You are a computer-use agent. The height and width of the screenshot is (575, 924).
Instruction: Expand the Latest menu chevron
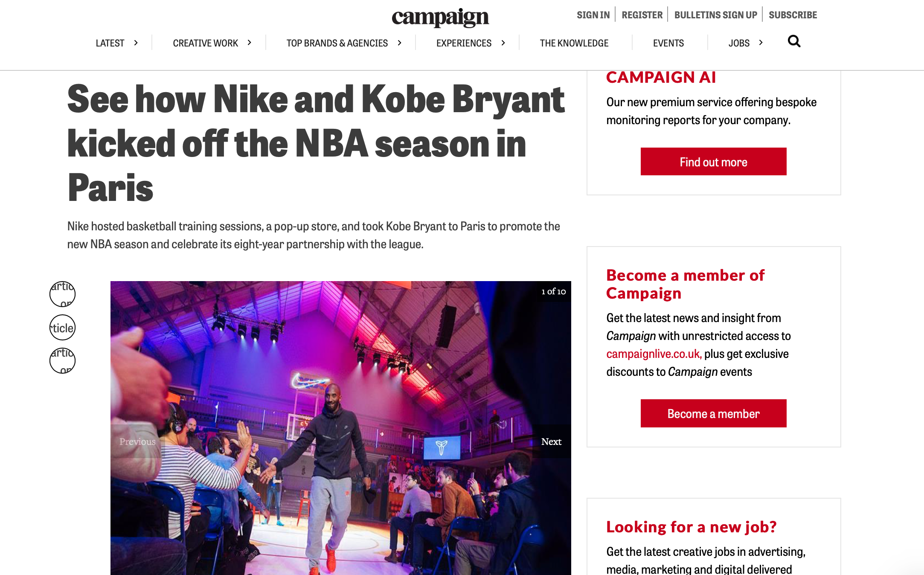pos(136,43)
